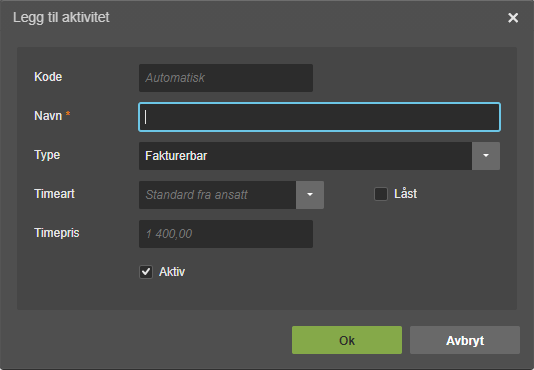Click the Type field label
The width and height of the screenshot is (534, 370).
click(x=47, y=155)
